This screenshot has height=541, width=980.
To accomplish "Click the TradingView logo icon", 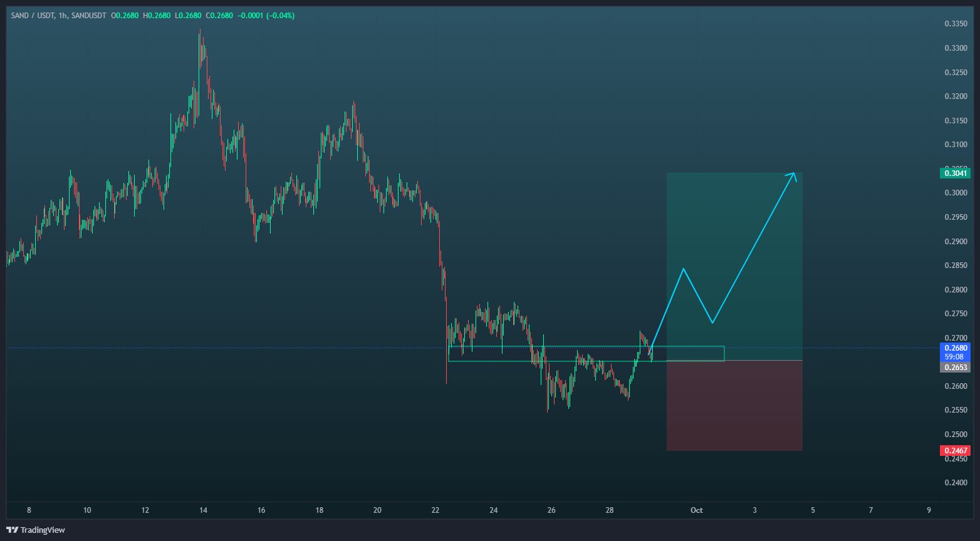I will coord(12,530).
